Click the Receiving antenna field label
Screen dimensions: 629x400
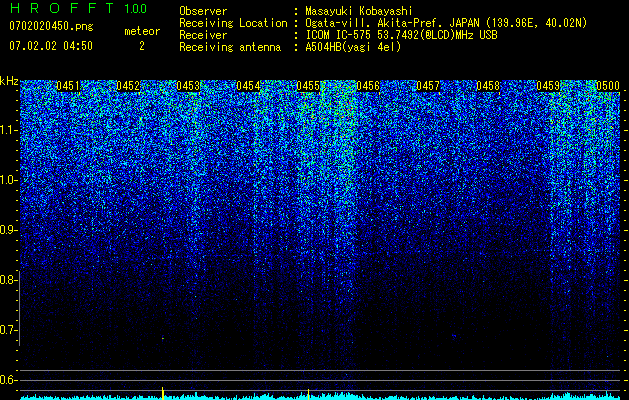[230, 47]
